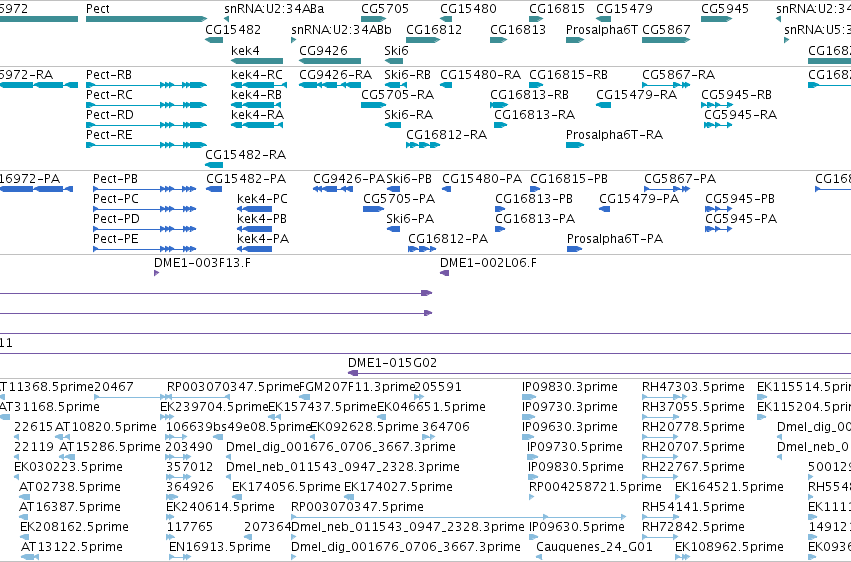Screen dimensions: 851x562
Task: Select the DME1-002L06.F feature label
Action: coord(488,263)
